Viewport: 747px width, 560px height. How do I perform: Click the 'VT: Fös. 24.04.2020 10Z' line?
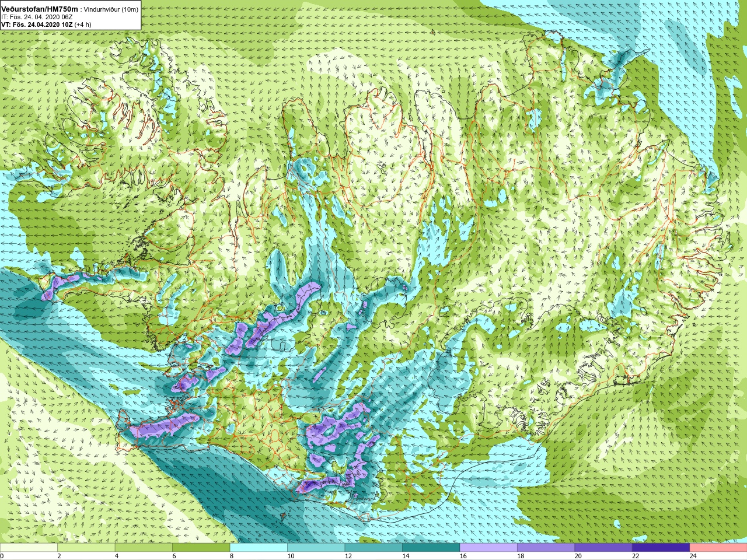(37, 24)
